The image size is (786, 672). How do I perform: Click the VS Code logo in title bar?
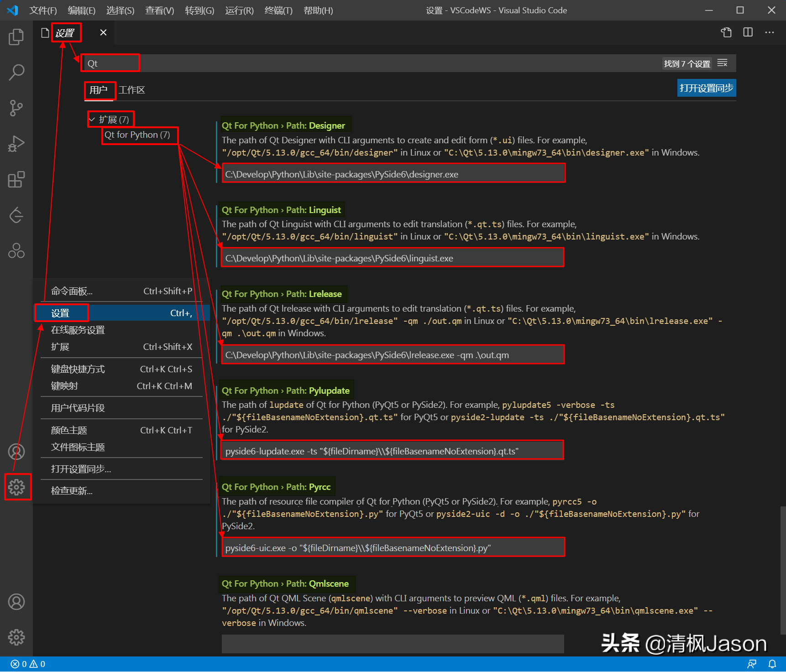tap(12, 10)
